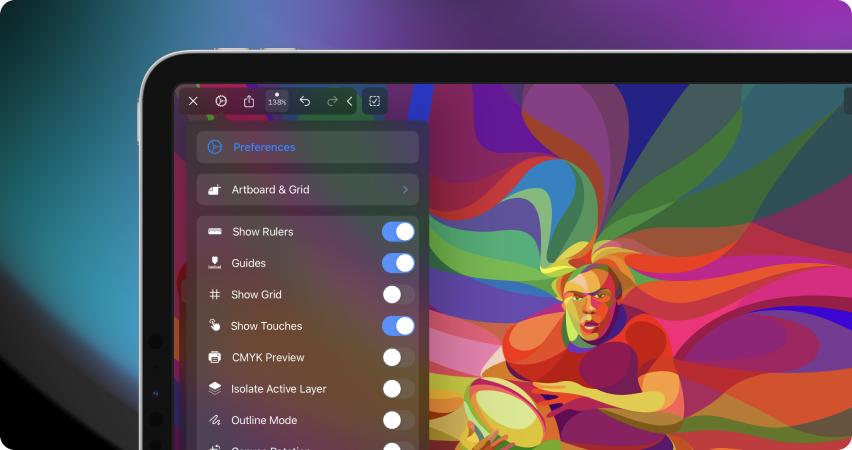Click the printer icon for CMYK Preview
This screenshot has height=450, width=852.
215,357
